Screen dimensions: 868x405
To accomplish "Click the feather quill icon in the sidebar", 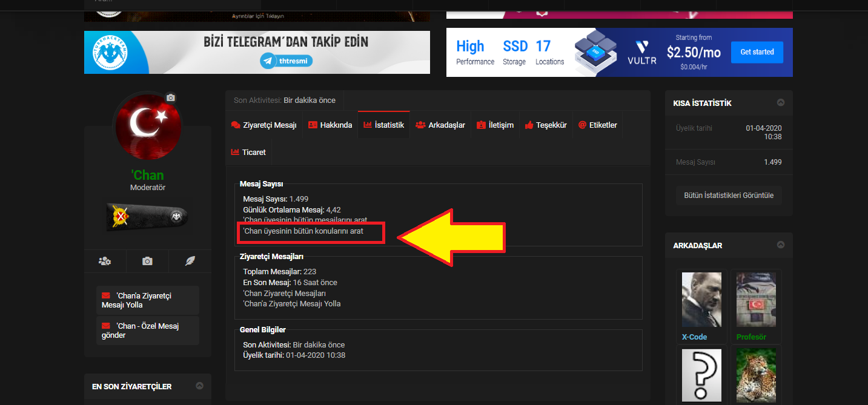I will (190, 261).
